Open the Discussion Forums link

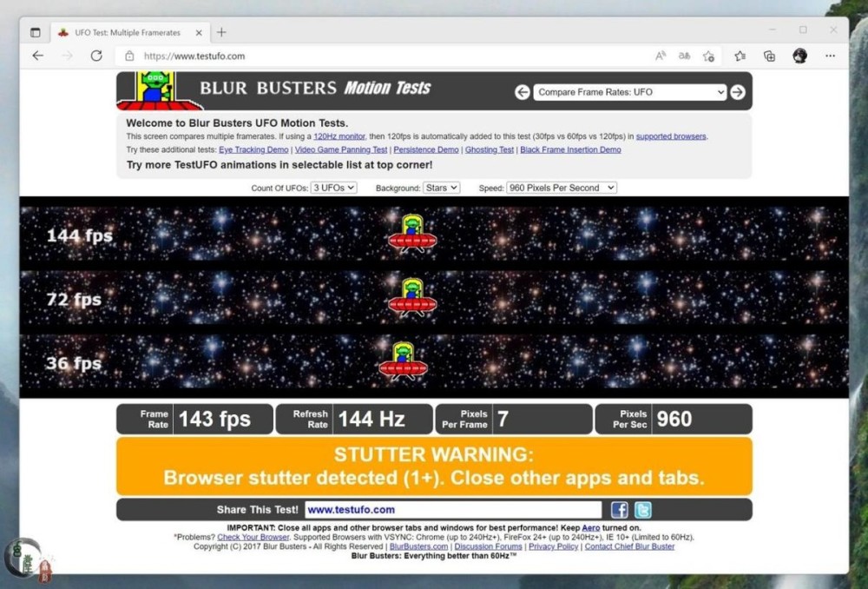coord(488,547)
